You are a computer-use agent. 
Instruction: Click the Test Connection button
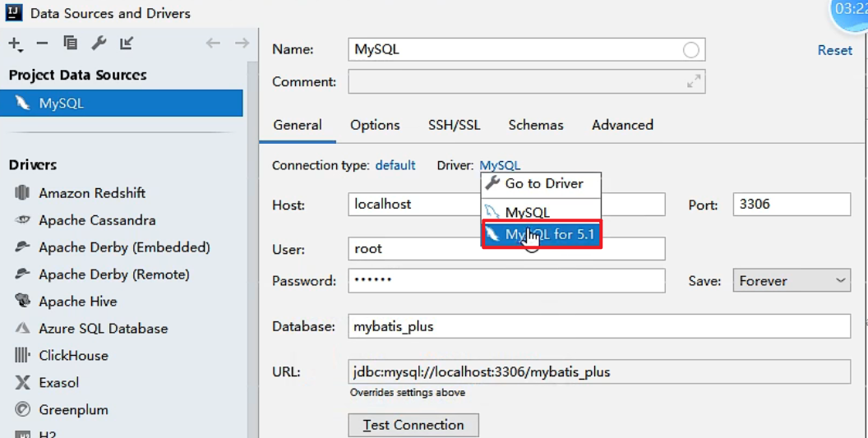click(413, 425)
